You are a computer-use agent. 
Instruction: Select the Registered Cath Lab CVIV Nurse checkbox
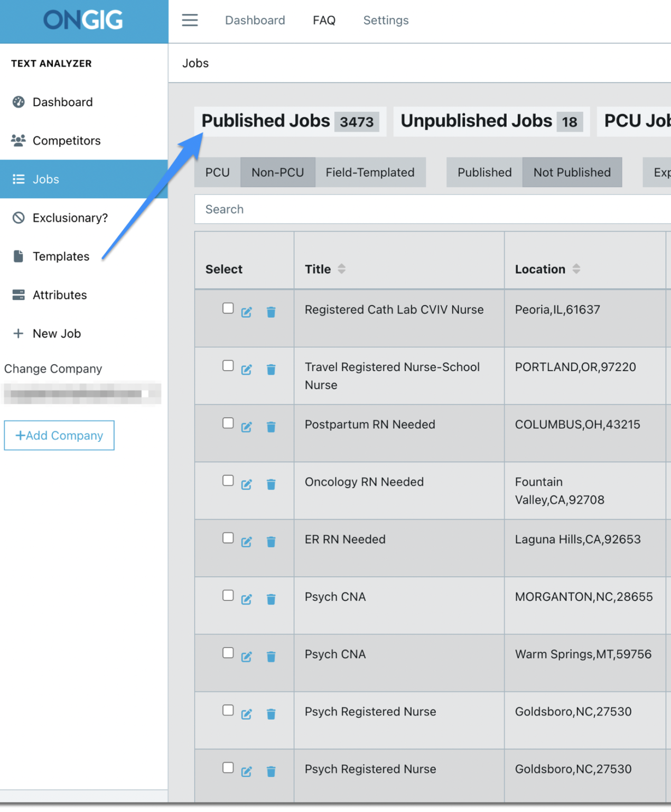pos(228,307)
